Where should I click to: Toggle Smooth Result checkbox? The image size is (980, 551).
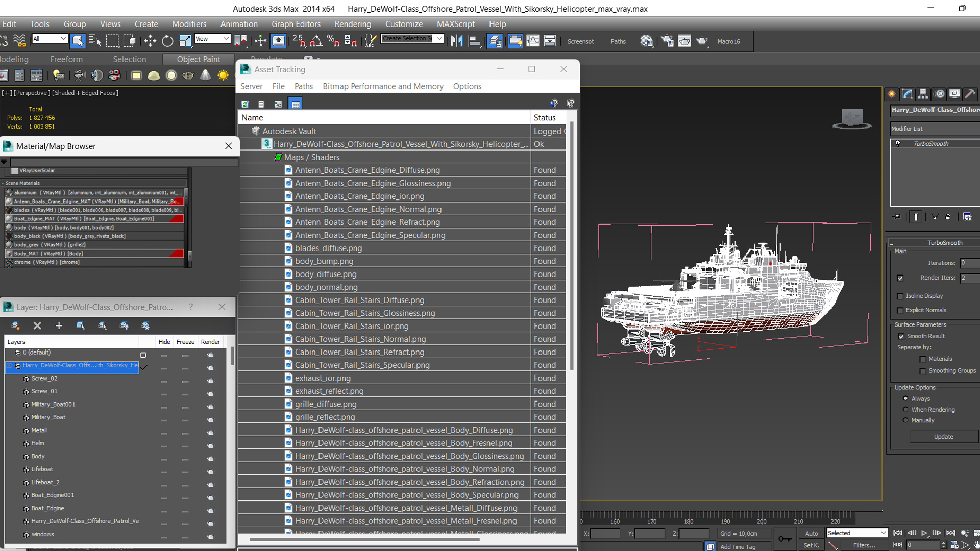[901, 336]
